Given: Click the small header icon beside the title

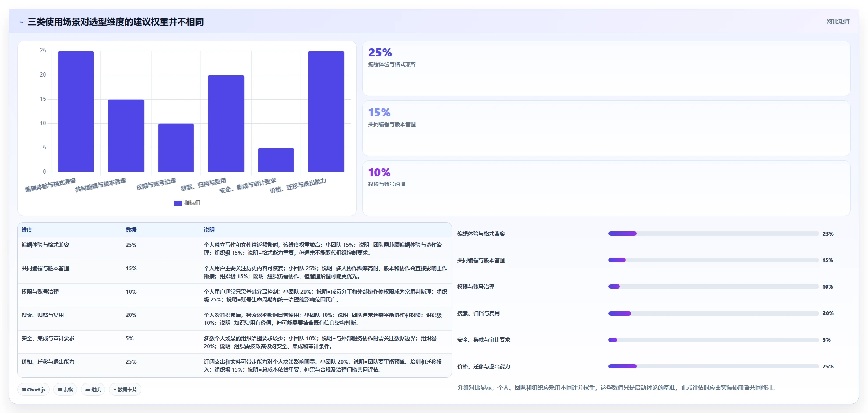Looking at the screenshot, I should click(x=21, y=22).
